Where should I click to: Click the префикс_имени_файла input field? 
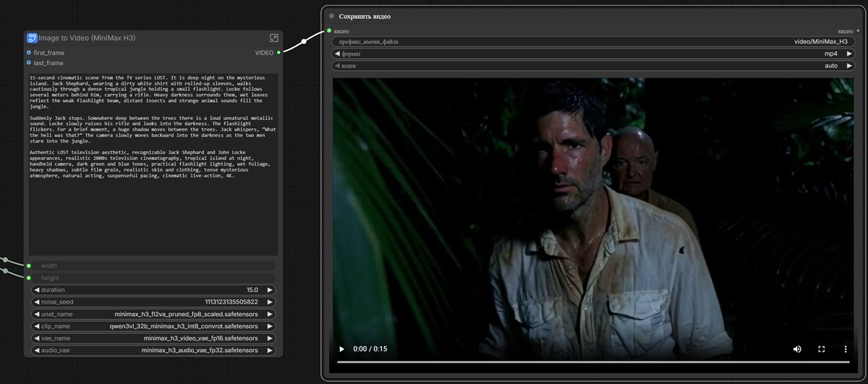tap(593, 42)
